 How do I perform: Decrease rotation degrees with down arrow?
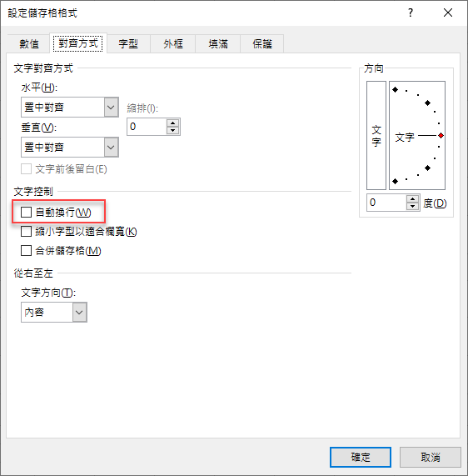pyautogui.click(x=412, y=206)
